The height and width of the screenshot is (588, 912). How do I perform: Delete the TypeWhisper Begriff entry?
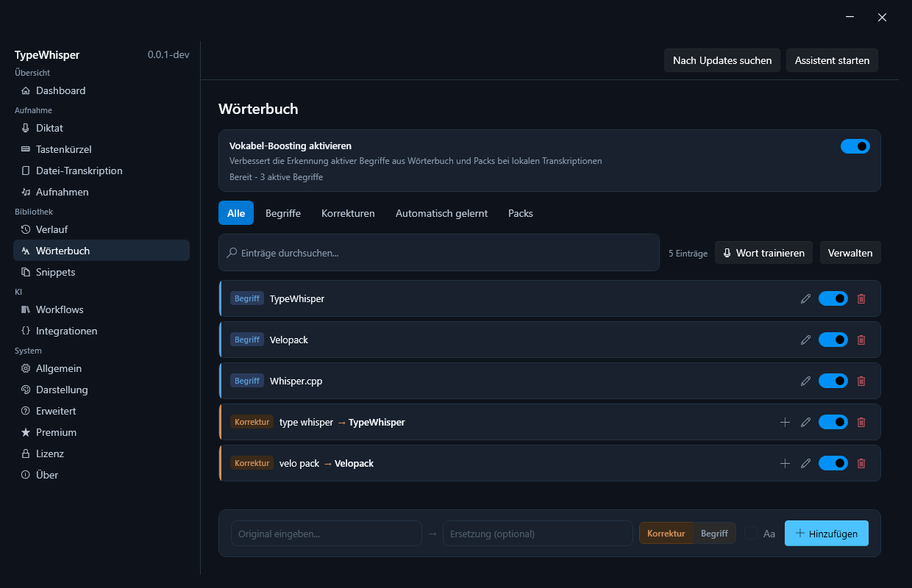coord(861,298)
